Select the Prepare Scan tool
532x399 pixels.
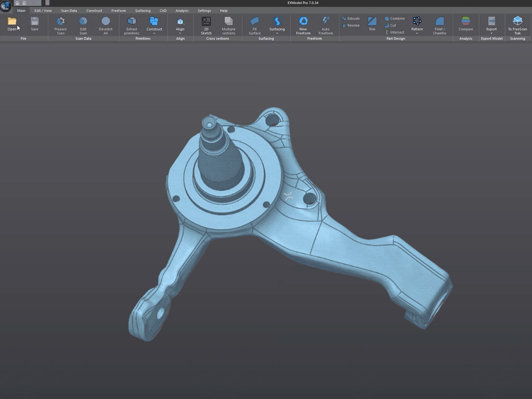point(61,22)
